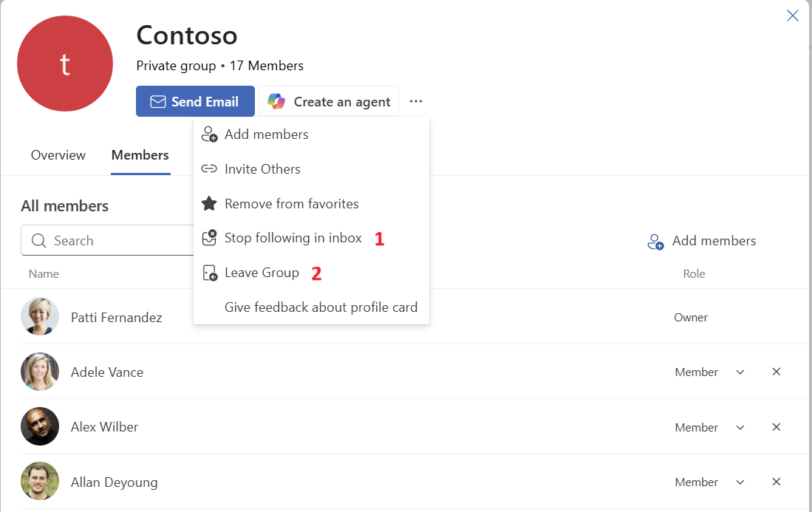Viewport: 812px width, 512px height.
Task: Toggle the three-dot more options button
Action: coord(416,101)
